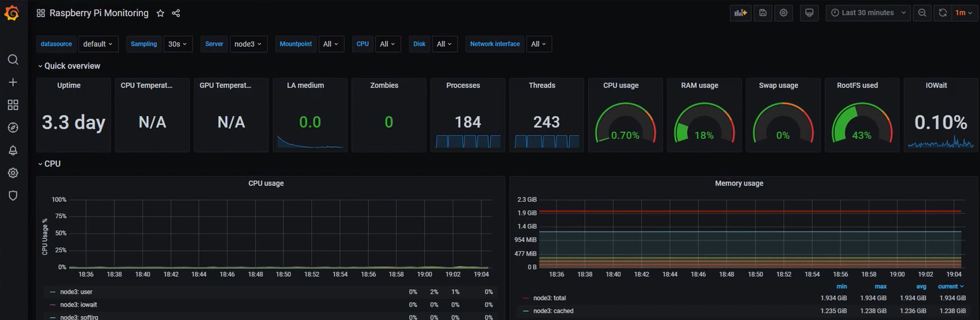This screenshot has height=320, width=980.
Task: Cycle view mode with monitor icon
Action: [809, 13]
